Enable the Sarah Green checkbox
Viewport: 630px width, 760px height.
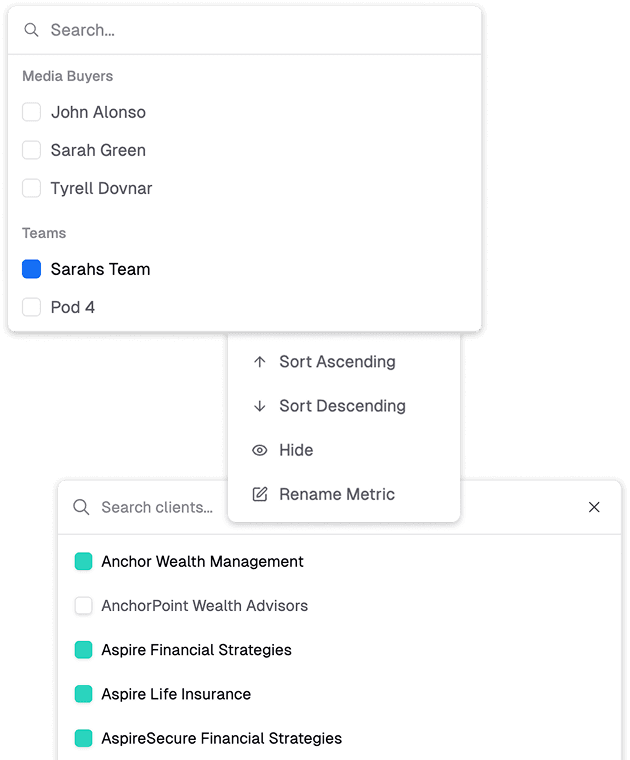32,150
